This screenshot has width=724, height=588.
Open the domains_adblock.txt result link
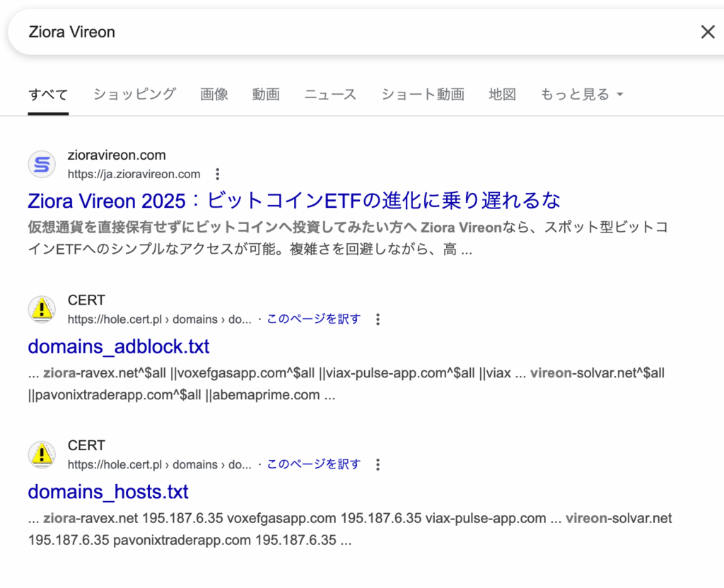(x=119, y=346)
